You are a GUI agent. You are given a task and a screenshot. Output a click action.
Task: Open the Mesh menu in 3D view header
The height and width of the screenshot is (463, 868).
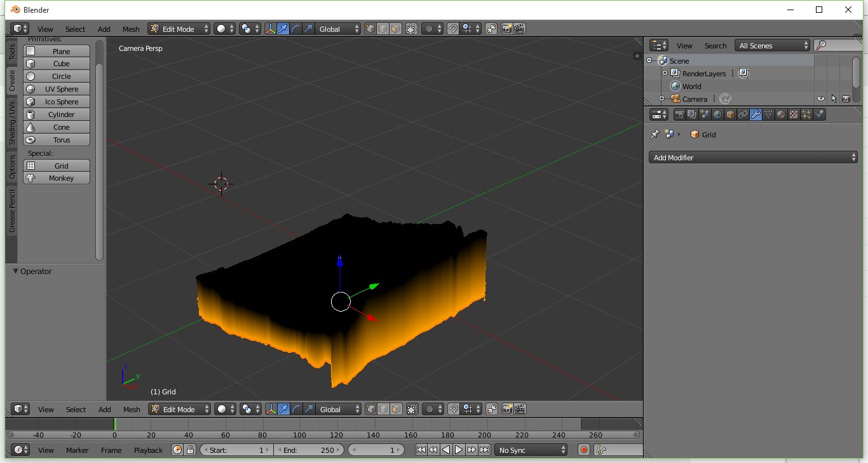[x=130, y=28]
